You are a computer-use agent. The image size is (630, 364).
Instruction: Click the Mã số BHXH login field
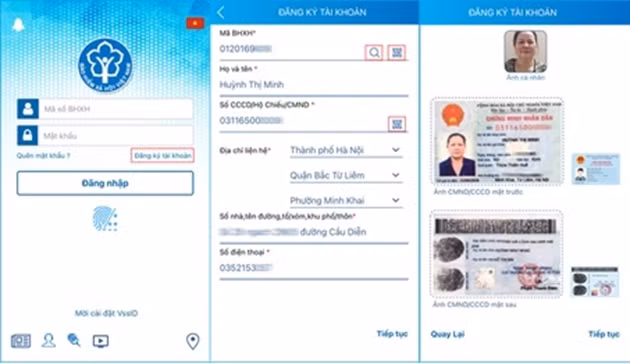(116, 108)
